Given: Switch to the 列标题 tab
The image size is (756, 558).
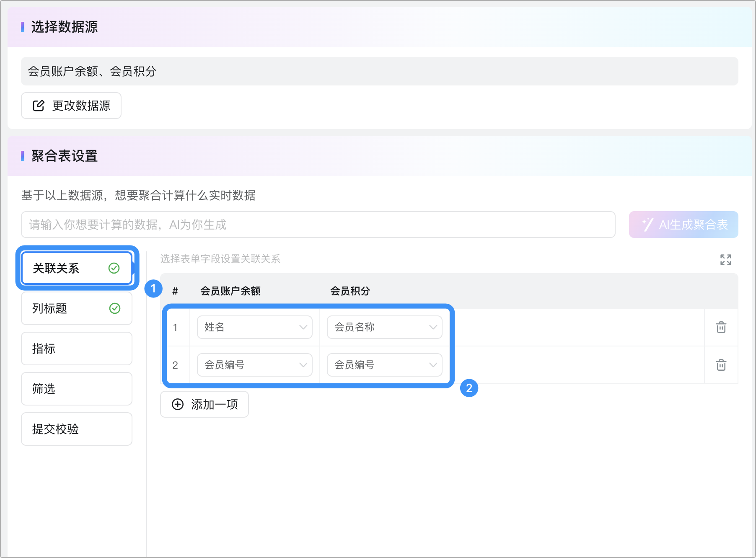Looking at the screenshot, I should 77,308.
